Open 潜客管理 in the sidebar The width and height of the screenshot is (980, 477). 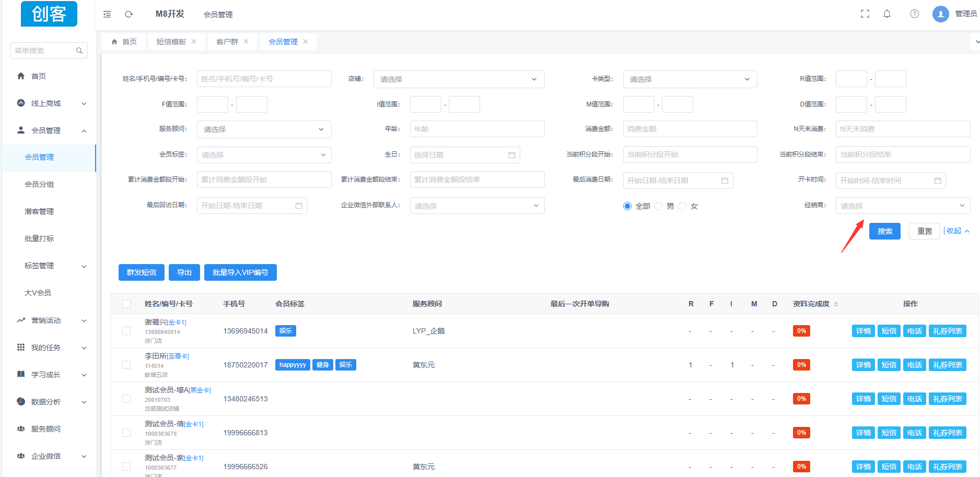click(x=39, y=211)
